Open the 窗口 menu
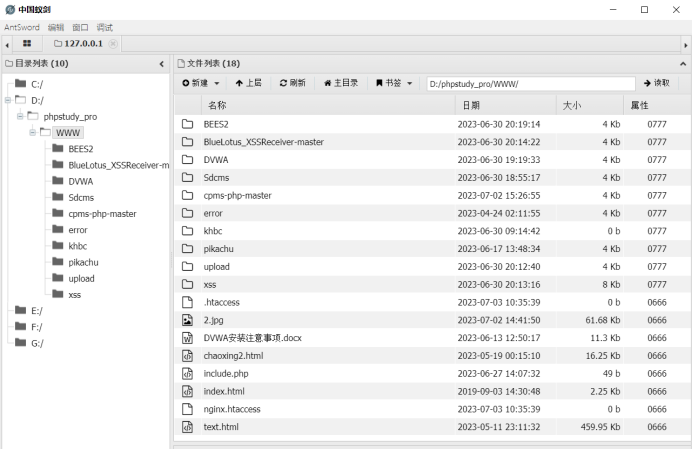Image resolution: width=692 pixels, height=450 pixels. point(80,27)
